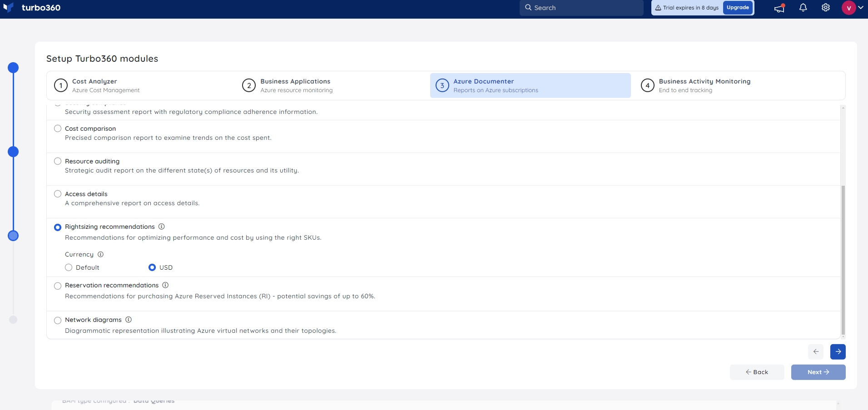868x410 pixels.
Task: Open the user avatar menu
Action: pos(848,8)
